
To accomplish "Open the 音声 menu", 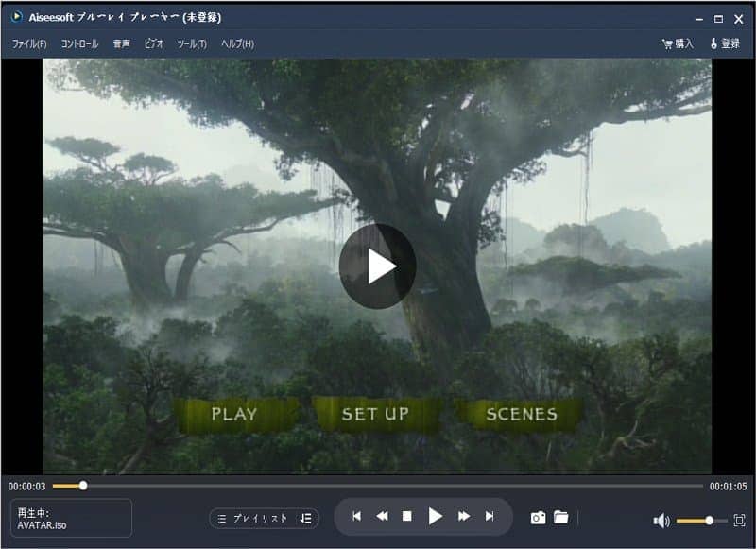I will [121, 43].
